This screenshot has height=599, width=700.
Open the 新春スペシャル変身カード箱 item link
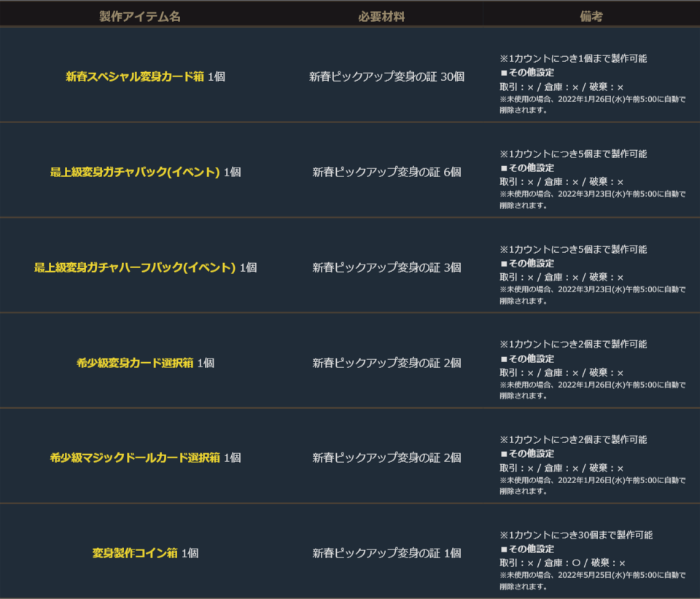(x=135, y=77)
